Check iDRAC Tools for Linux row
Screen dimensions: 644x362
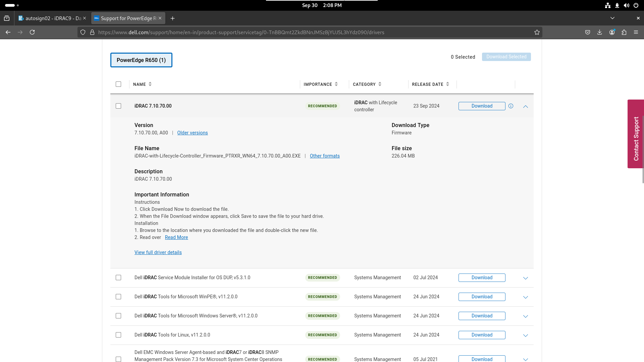click(118, 335)
